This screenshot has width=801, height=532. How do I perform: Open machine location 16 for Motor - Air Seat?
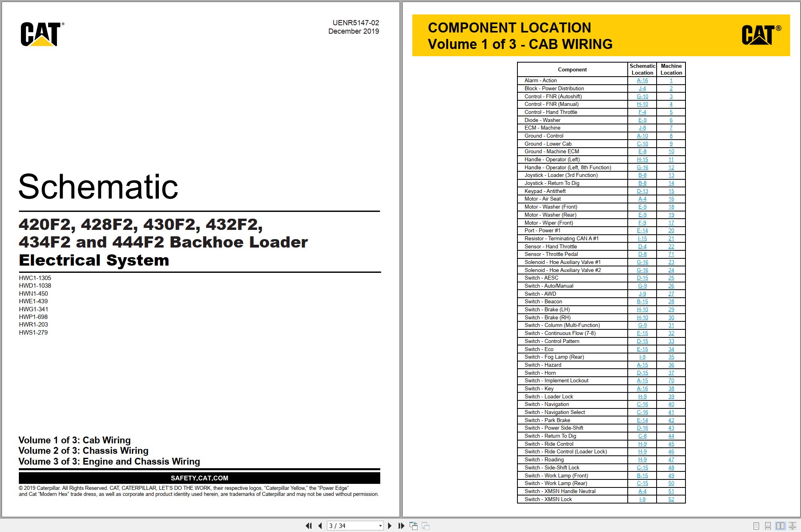671,199
